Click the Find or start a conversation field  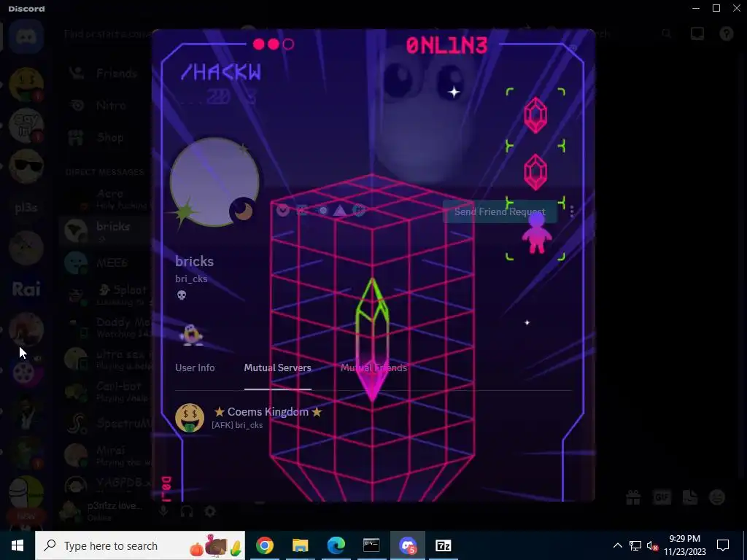(109, 34)
